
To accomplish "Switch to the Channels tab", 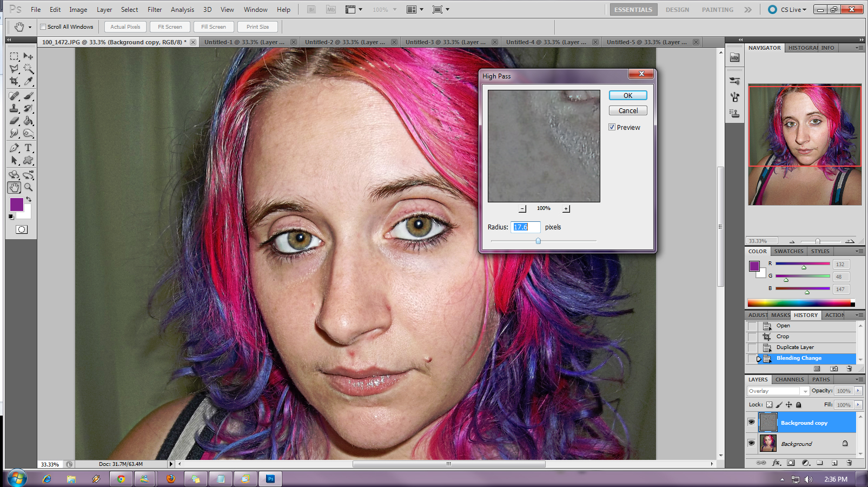I will click(789, 379).
